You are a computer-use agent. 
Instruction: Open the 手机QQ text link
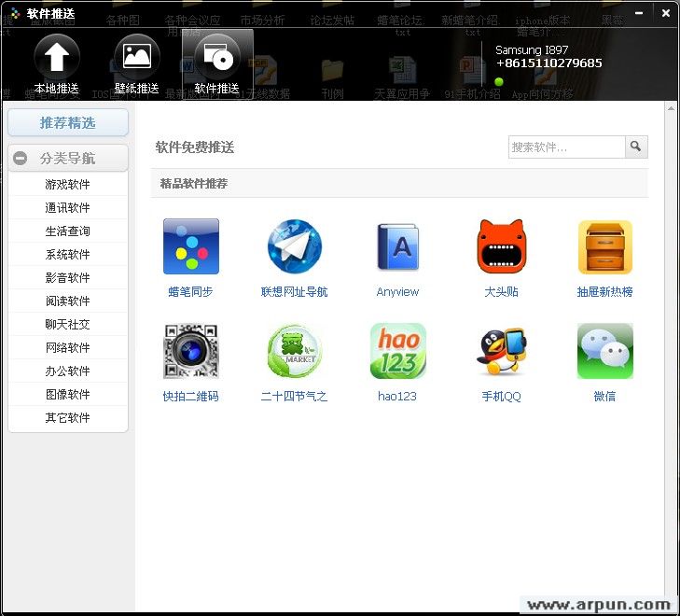click(501, 397)
